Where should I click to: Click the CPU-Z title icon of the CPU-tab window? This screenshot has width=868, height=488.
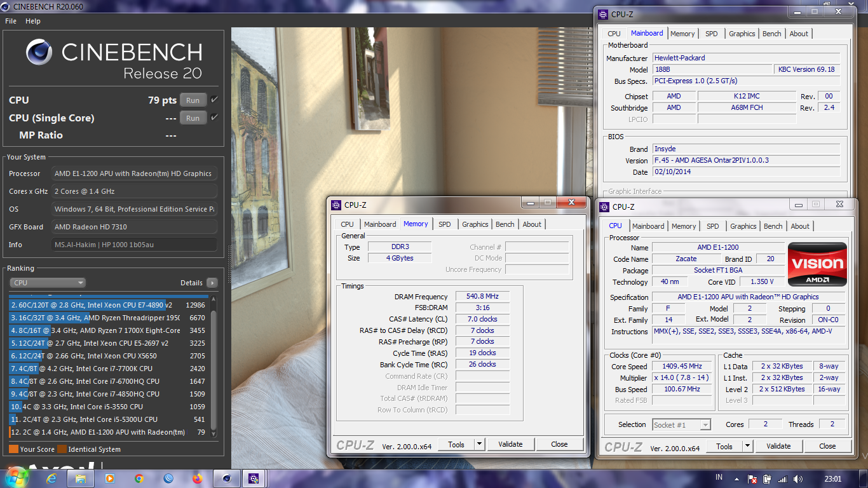point(605,207)
